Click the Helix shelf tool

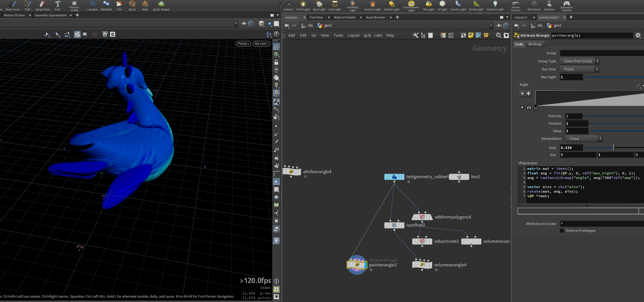coord(145,6)
